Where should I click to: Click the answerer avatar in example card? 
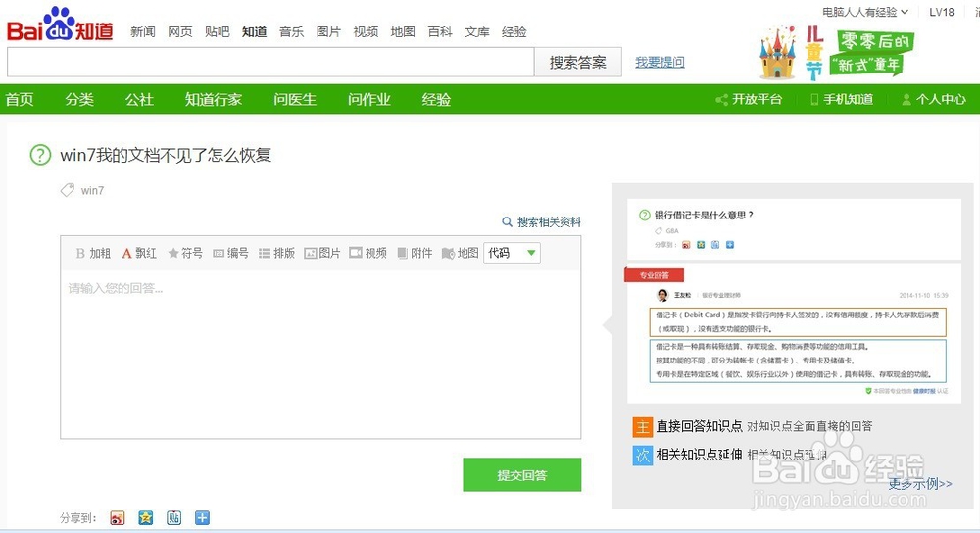pyautogui.click(x=662, y=295)
